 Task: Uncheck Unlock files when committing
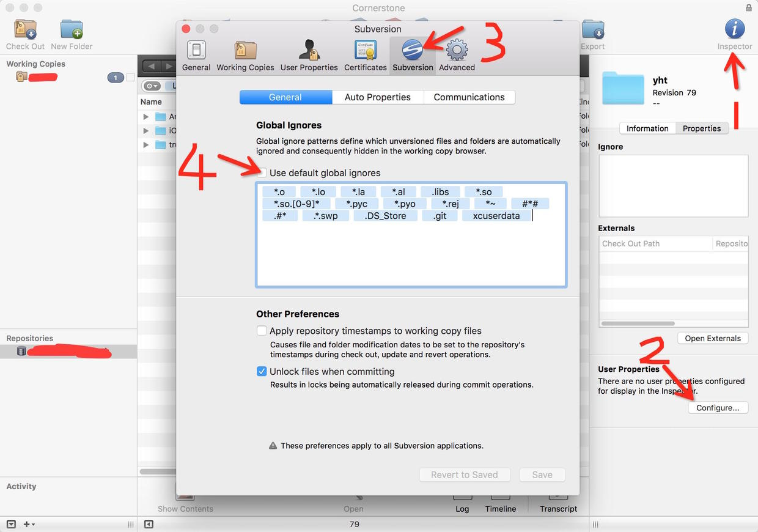tap(262, 371)
